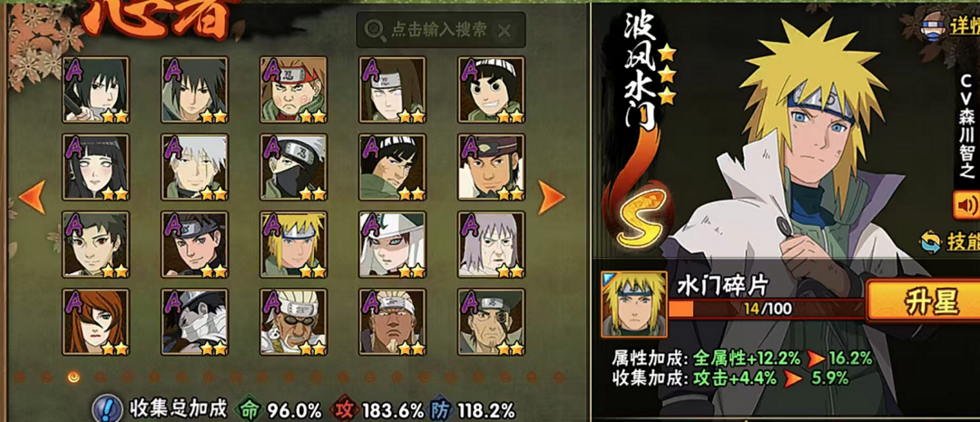Open the 详情 details link
This screenshot has width=980, height=422.
[x=951, y=27]
